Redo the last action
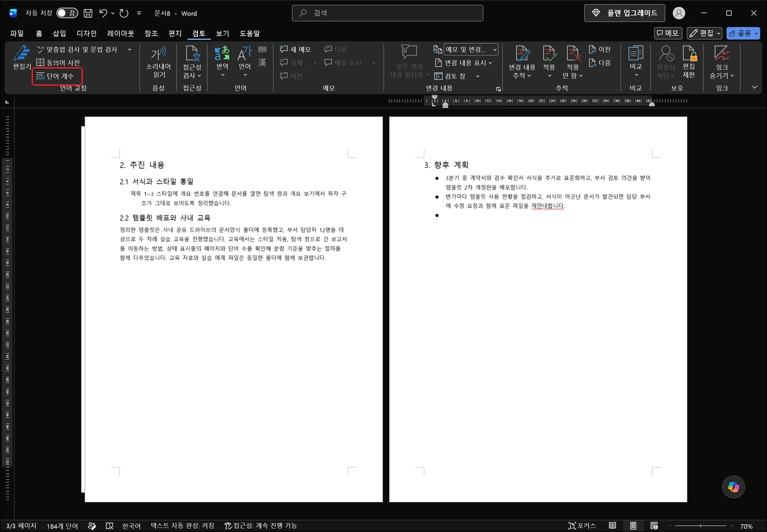This screenshot has height=532, width=767. click(x=124, y=13)
